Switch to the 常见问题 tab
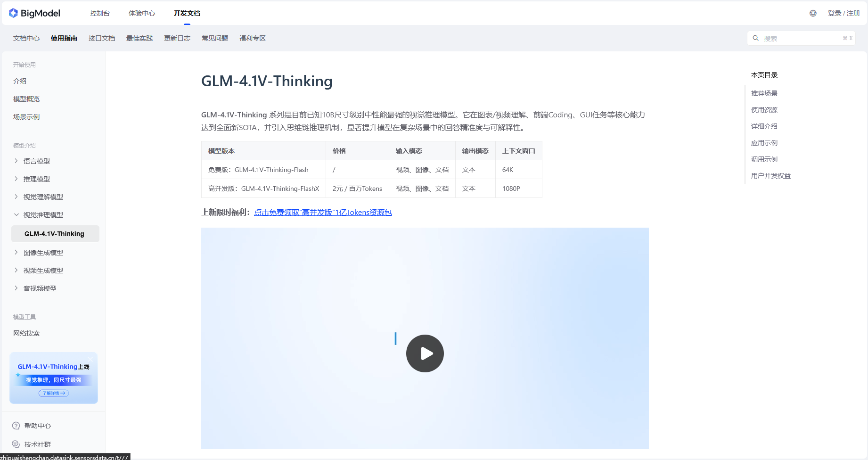 (x=215, y=38)
